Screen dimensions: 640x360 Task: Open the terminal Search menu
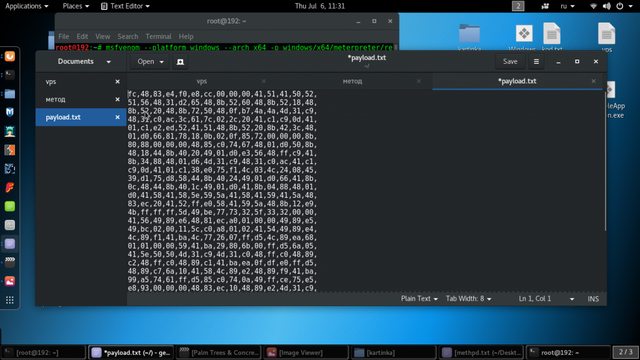pos(128,36)
